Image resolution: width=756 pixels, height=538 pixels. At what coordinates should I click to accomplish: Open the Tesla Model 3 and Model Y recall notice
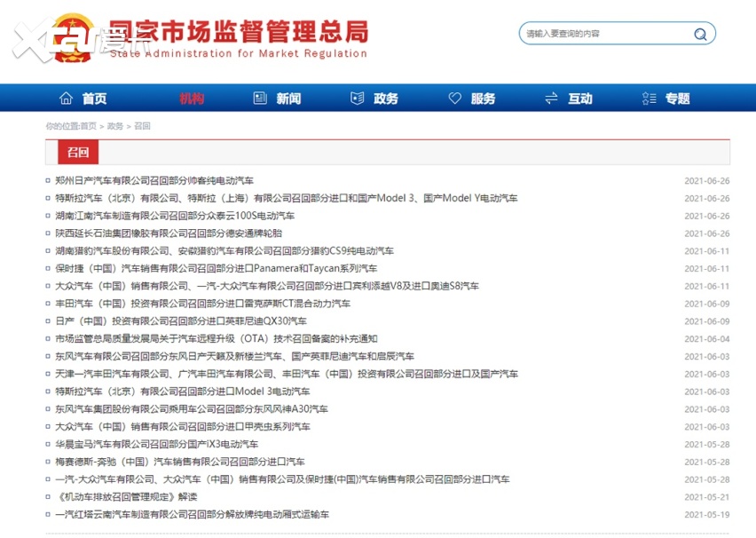(286, 199)
